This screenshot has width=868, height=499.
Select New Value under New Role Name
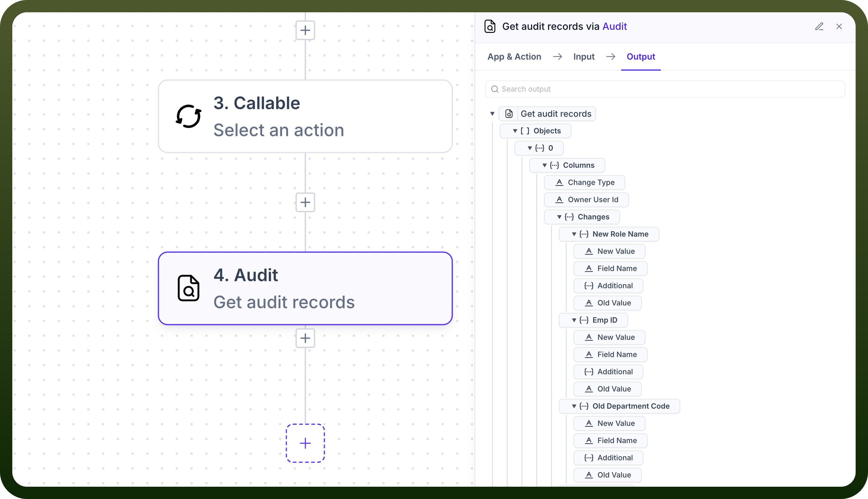point(609,251)
